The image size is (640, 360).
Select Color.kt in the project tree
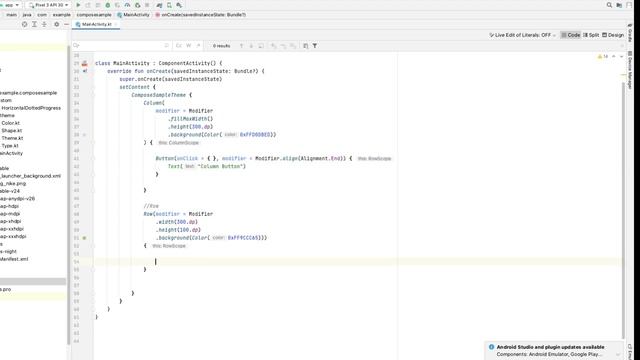tap(10, 123)
